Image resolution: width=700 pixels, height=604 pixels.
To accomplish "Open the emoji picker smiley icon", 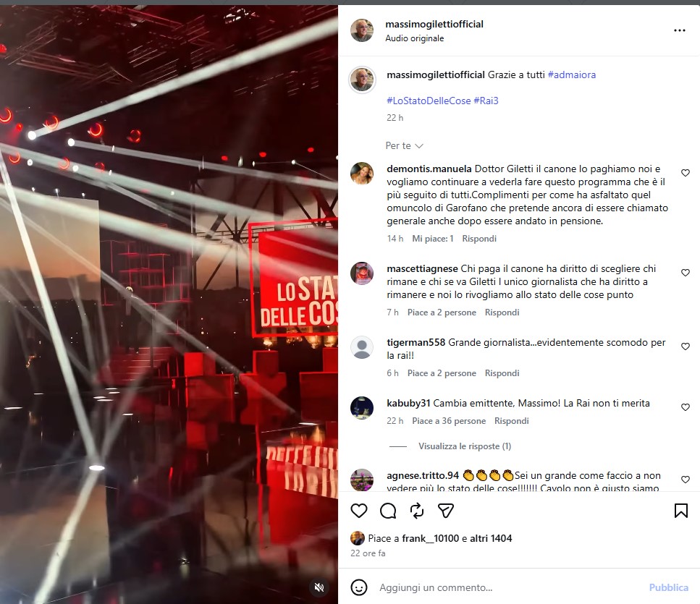I will 359,587.
